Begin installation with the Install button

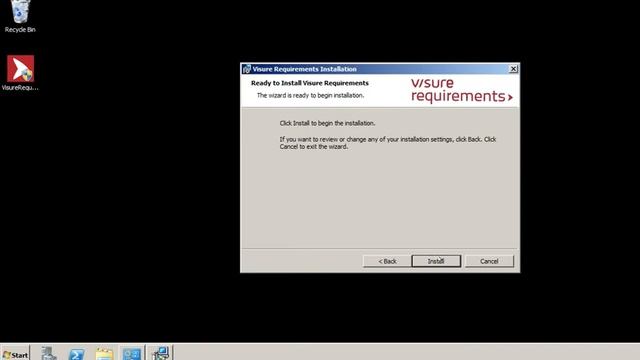pos(436,261)
